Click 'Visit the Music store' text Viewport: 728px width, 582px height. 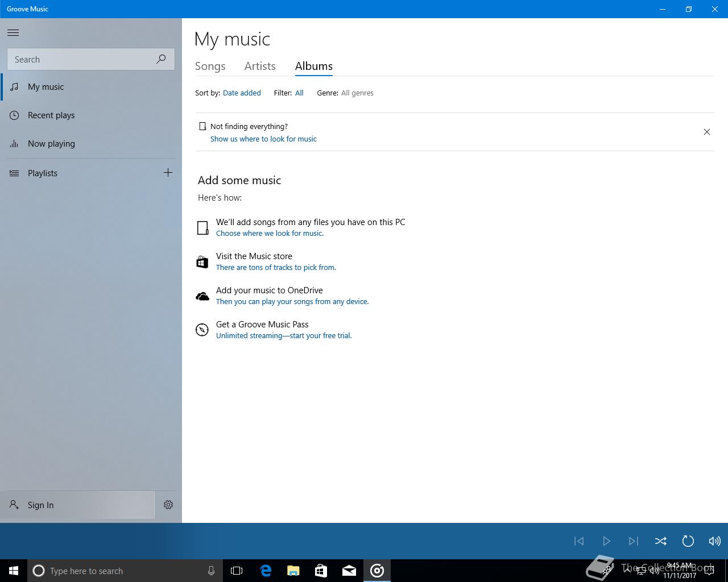click(x=254, y=256)
